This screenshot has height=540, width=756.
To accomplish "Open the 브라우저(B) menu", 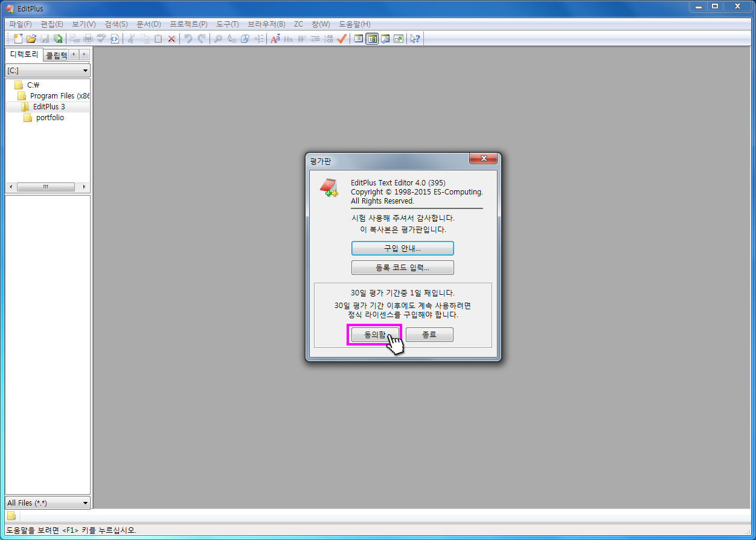I will coord(266,24).
